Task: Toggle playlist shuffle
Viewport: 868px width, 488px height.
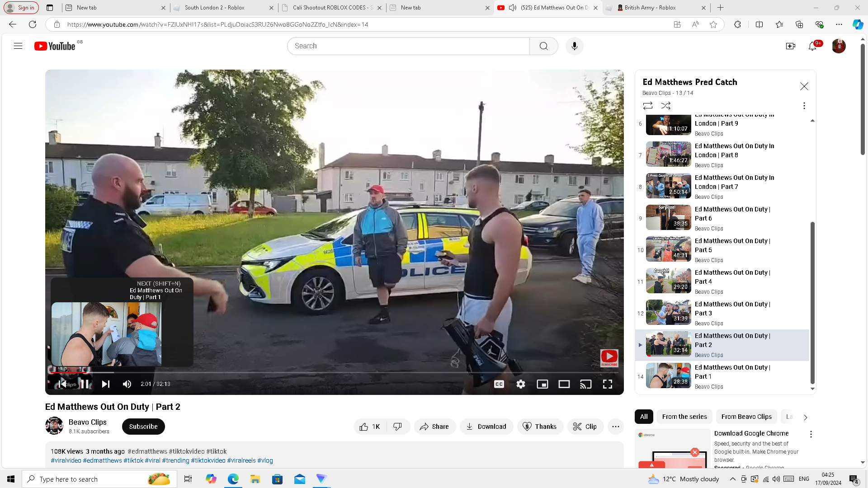Action: (666, 106)
